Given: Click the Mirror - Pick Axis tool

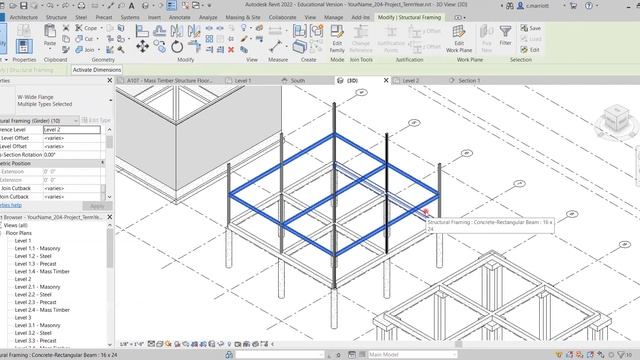Looking at the screenshot, I should [x=177, y=31].
